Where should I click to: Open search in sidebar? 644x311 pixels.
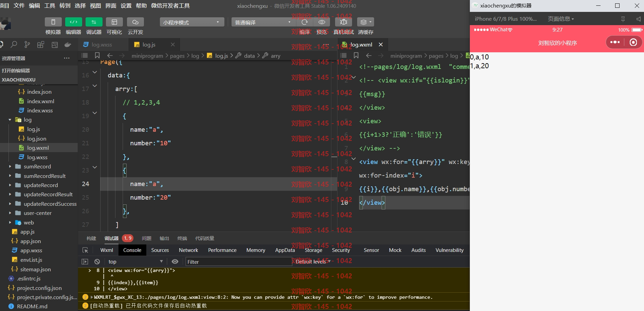pos(14,44)
